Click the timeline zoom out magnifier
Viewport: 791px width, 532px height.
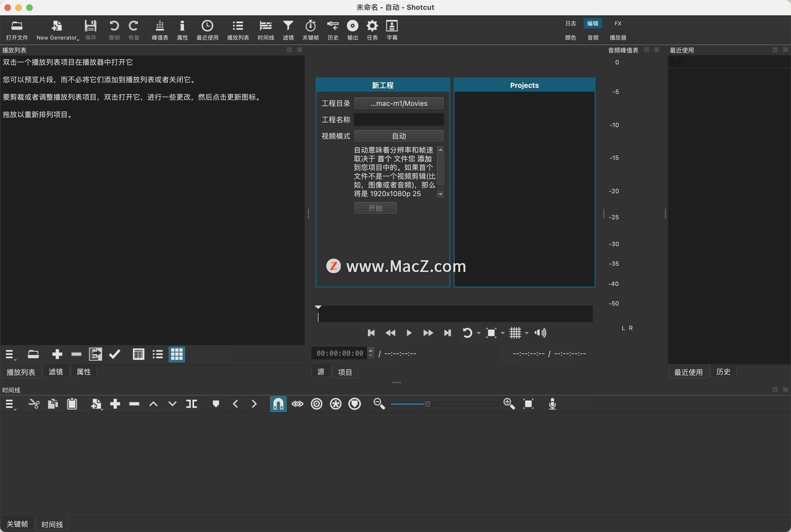[x=379, y=404]
